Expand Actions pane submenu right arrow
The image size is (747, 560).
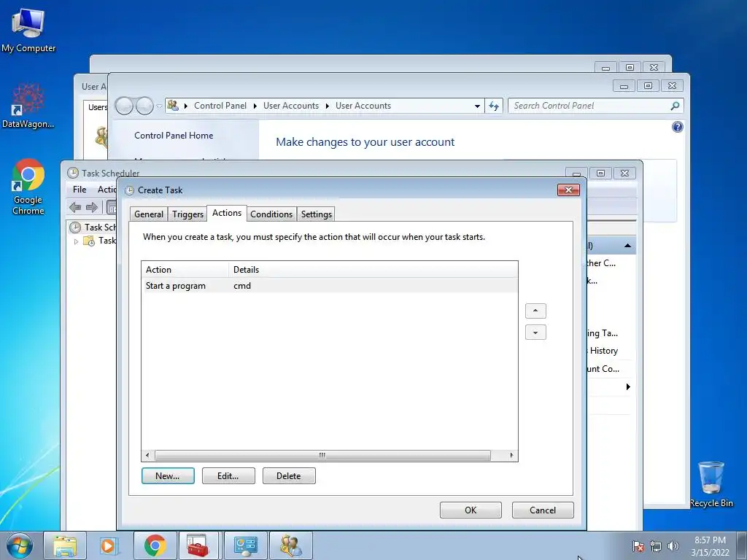click(x=628, y=386)
